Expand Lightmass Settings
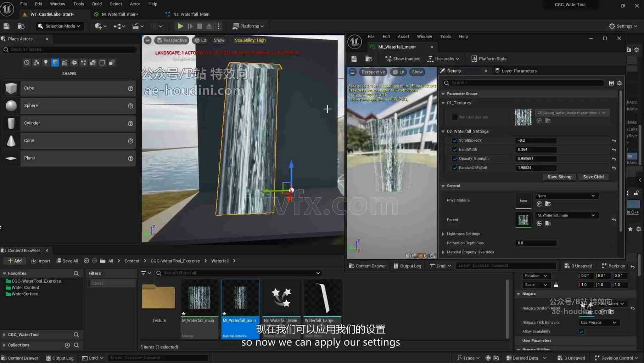644x363 pixels. coord(443,234)
